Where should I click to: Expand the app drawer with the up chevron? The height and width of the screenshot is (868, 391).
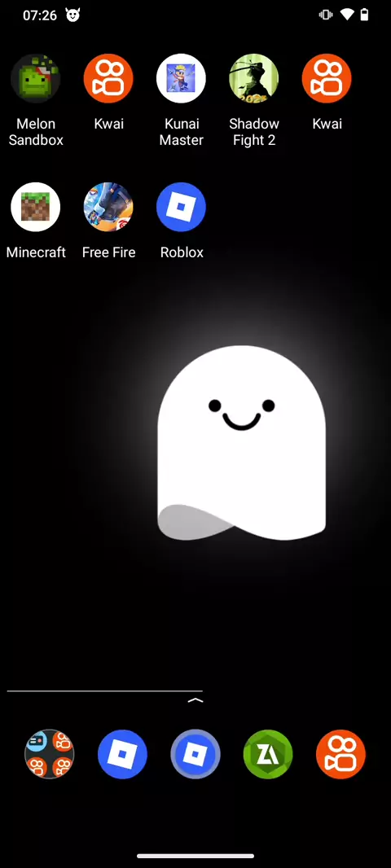195,700
